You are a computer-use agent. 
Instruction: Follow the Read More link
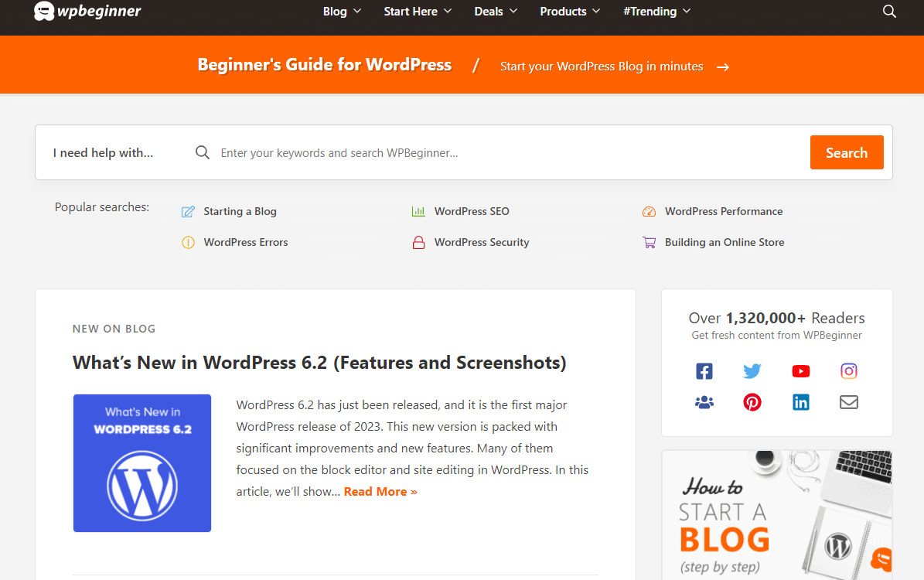tap(380, 492)
